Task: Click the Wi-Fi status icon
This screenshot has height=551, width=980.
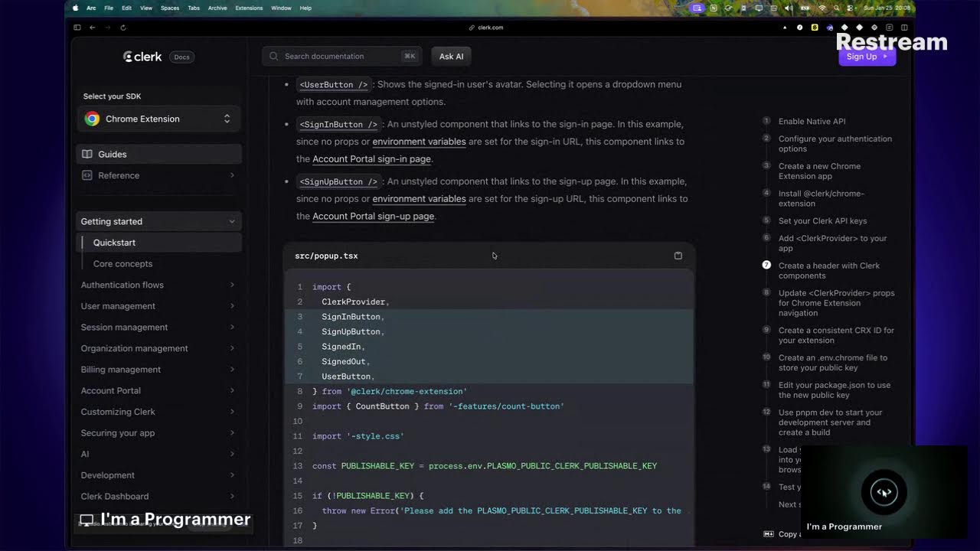Action: [822, 8]
